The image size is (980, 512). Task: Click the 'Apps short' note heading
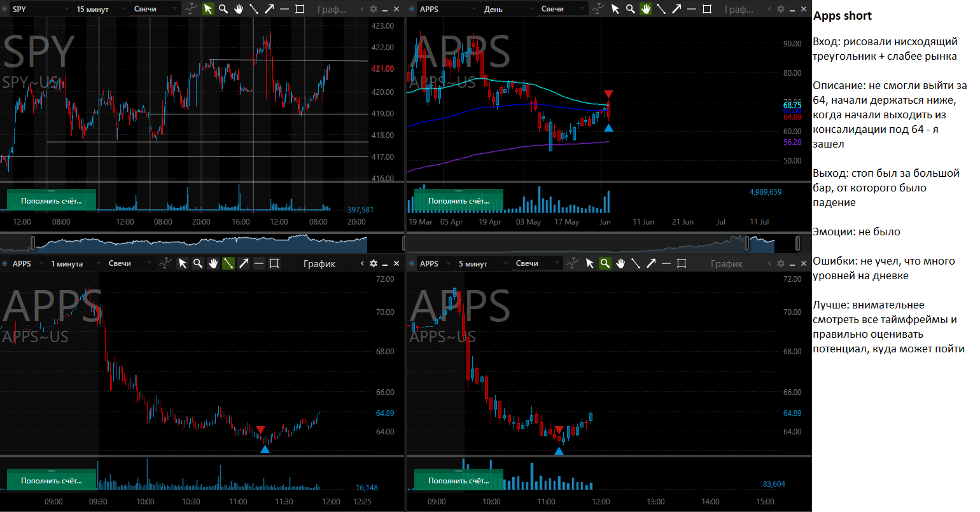pyautogui.click(x=843, y=16)
